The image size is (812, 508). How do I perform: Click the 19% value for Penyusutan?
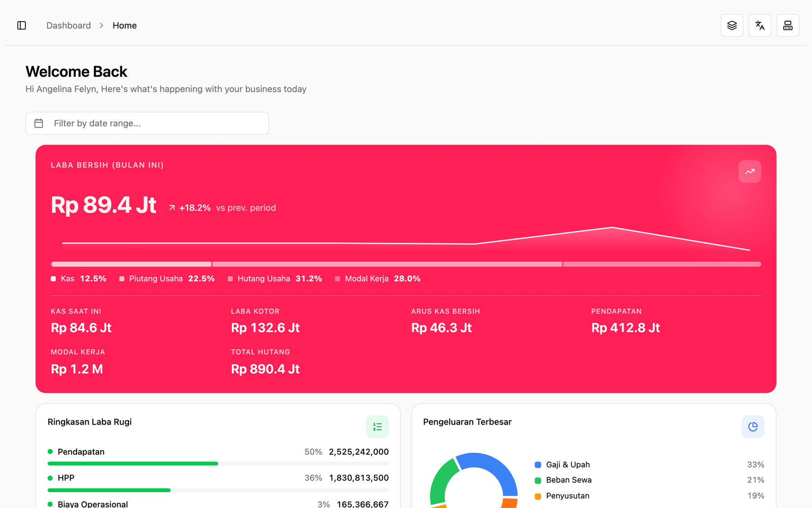pos(756,496)
